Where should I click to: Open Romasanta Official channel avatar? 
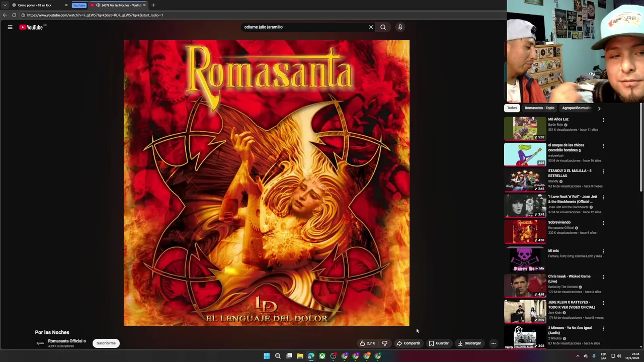coord(40,343)
